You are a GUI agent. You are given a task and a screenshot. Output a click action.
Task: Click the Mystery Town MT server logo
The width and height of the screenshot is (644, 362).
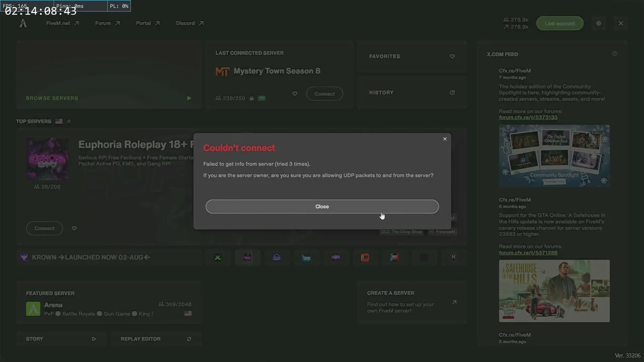pyautogui.click(x=222, y=71)
